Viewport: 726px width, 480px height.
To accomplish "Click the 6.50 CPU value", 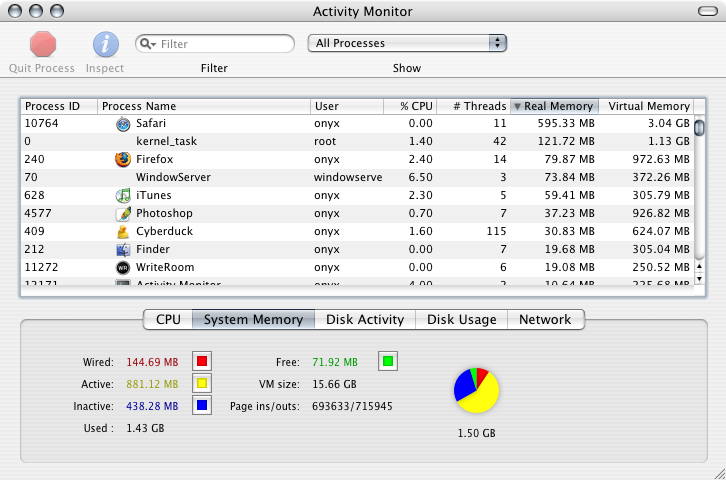I will [x=420, y=177].
